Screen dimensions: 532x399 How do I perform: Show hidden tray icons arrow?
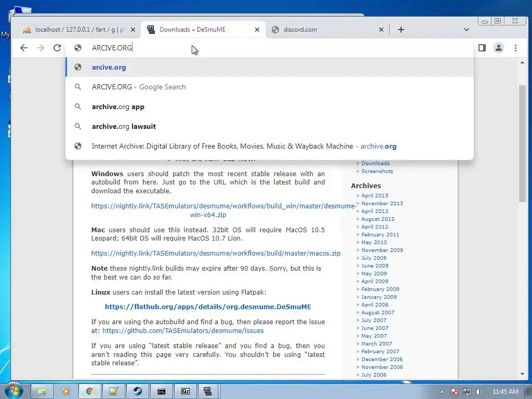pyautogui.click(x=442, y=392)
